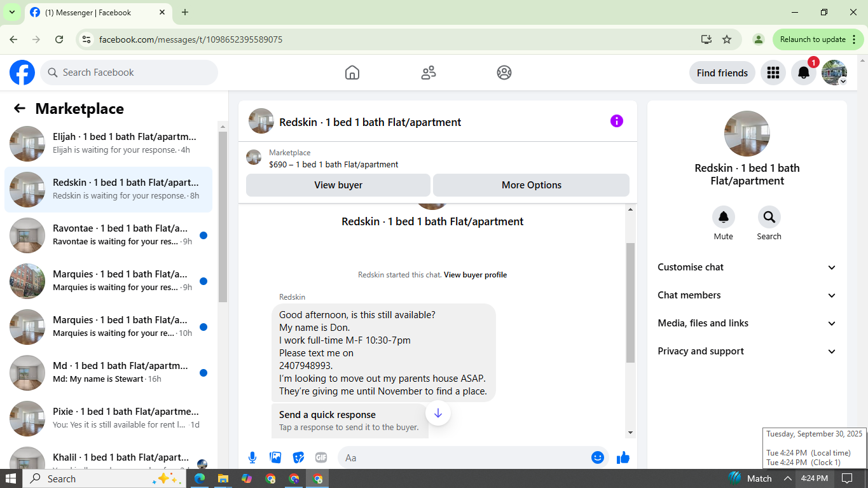Open the emoji picker smiley icon
The width and height of the screenshot is (868, 488).
click(x=598, y=457)
